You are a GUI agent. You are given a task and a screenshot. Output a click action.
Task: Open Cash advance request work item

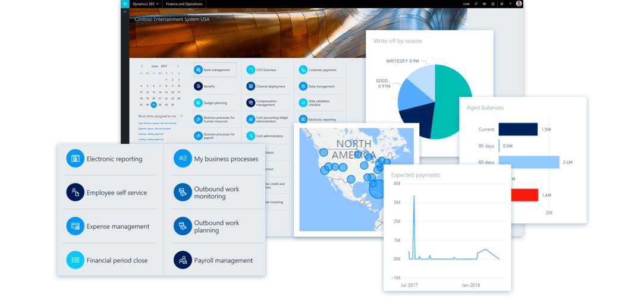point(158,123)
